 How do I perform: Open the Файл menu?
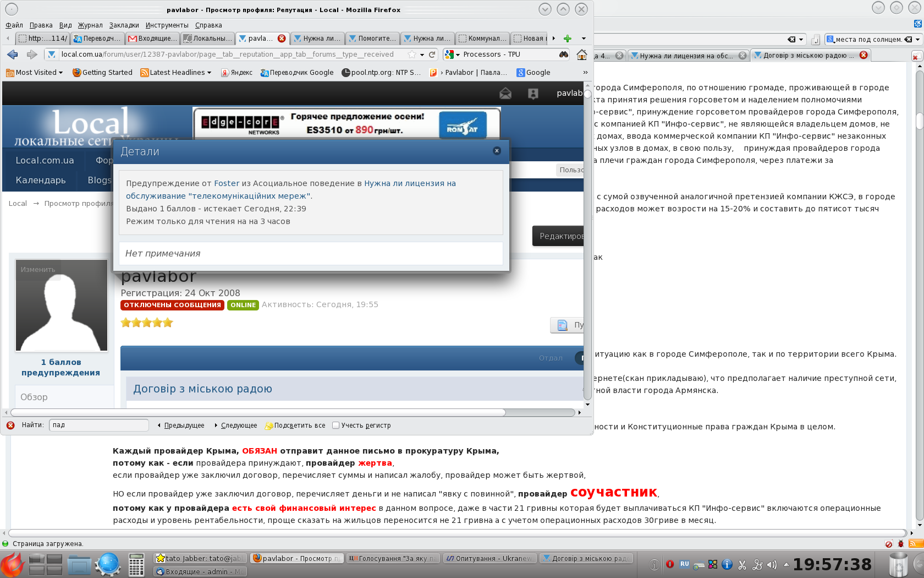[14, 25]
